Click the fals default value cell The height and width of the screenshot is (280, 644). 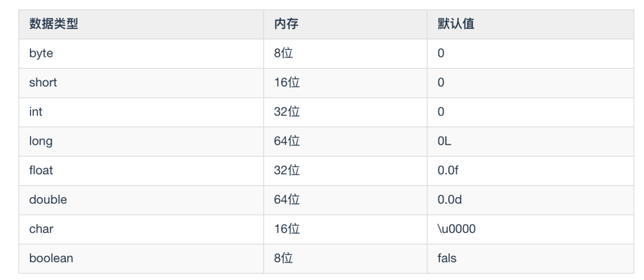(x=447, y=259)
